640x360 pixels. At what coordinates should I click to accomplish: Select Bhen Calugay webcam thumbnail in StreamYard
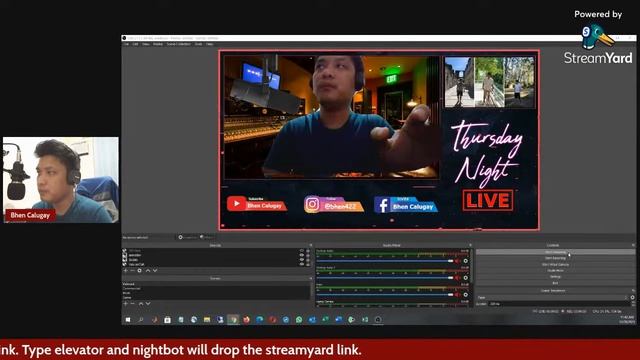[61, 180]
